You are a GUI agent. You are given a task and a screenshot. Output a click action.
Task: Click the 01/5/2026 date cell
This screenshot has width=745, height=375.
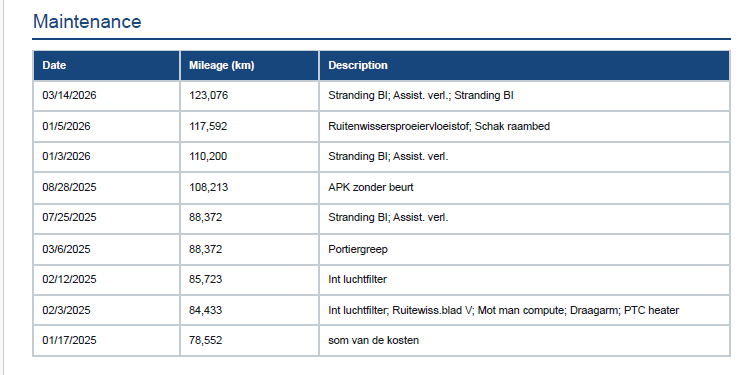coord(106,126)
